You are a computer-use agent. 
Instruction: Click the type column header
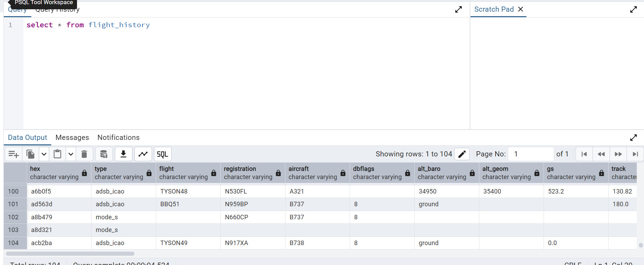pos(124,173)
